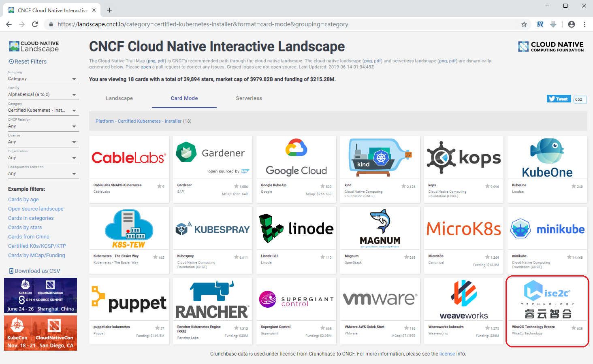This screenshot has height=364, width=593.
Task: Open the Sort By Alphabetical dropdown
Action: tap(43, 94)
